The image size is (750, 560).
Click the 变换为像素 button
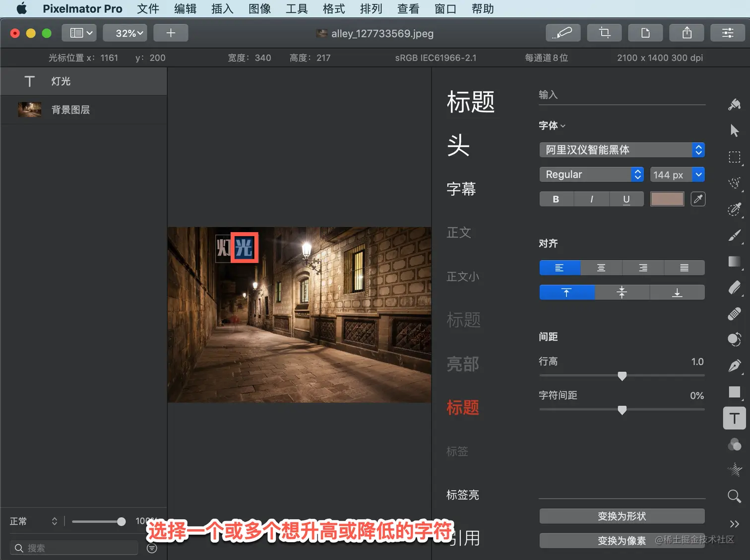coord(622,541)
